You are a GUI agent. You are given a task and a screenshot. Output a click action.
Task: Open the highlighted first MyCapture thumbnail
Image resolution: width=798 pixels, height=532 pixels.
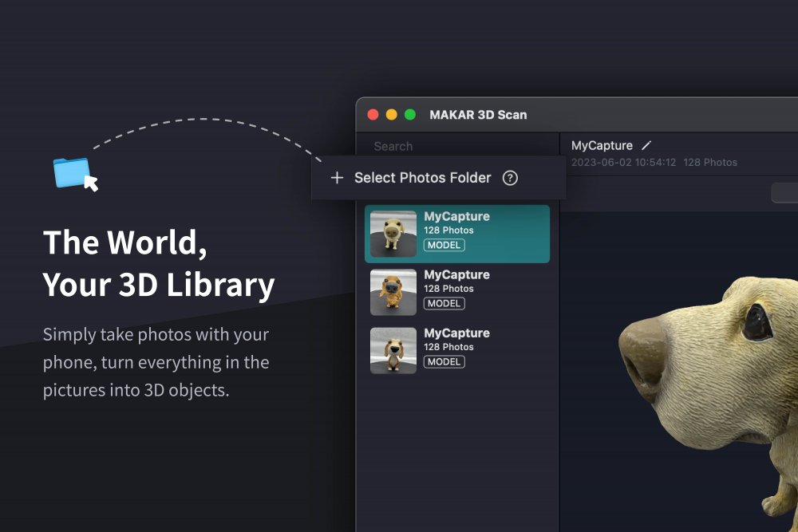(x=393, y=234)
